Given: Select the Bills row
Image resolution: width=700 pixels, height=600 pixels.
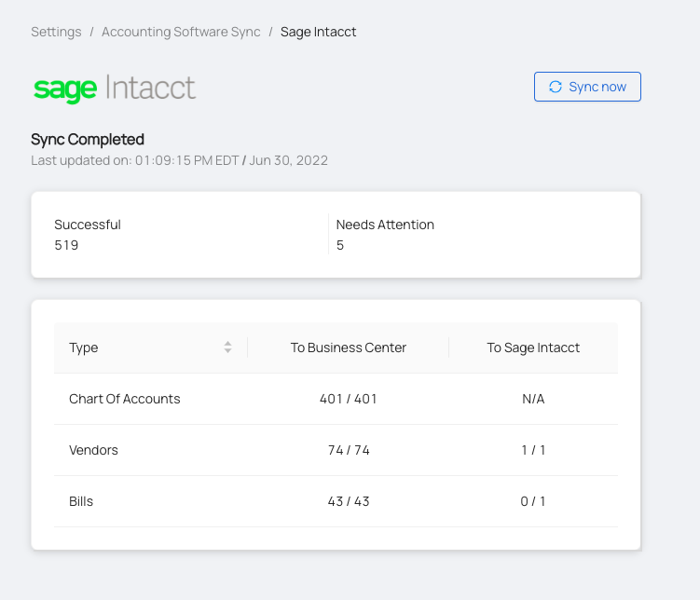Looking at the screenshot, I should point(336,501).
